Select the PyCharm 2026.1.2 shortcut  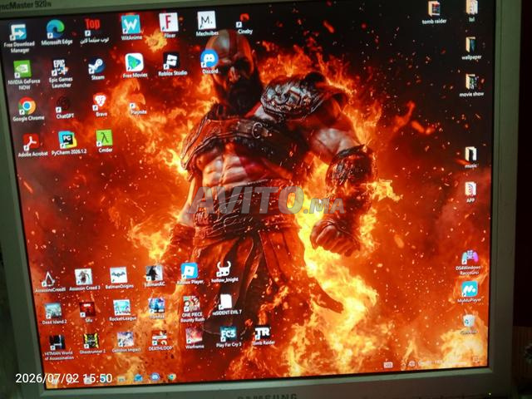point(67,140)
